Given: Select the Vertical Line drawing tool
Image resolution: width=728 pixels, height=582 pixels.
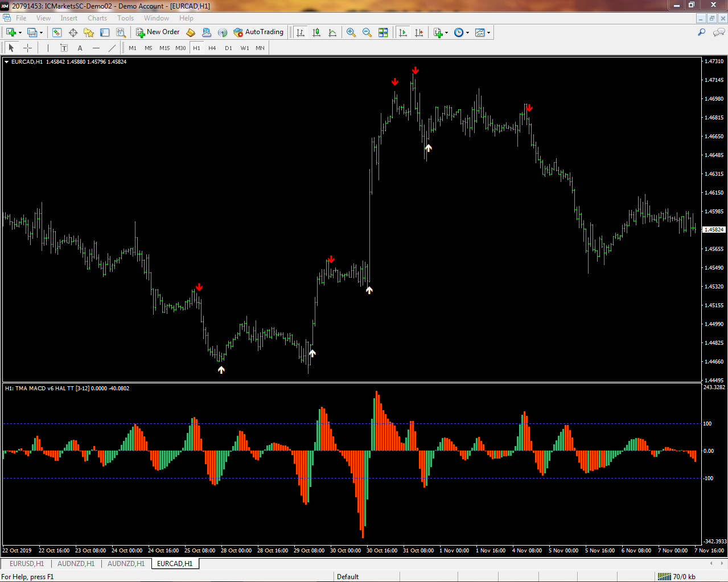Looking at the screenshot, I should click(48, 48).
